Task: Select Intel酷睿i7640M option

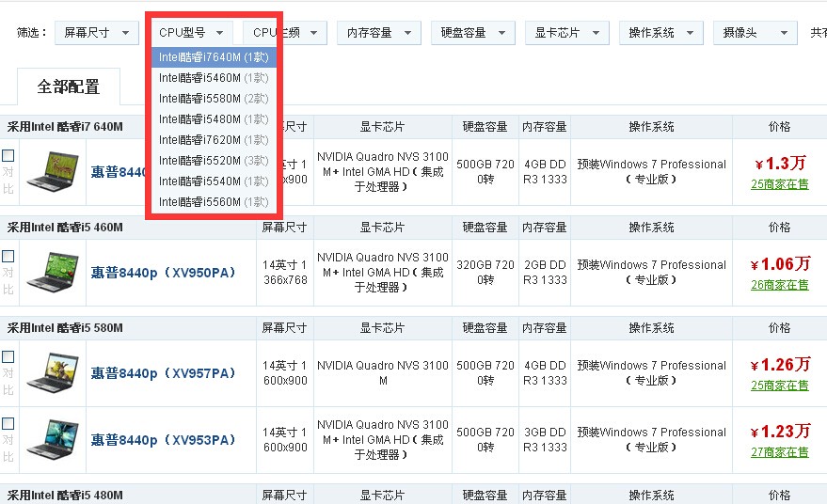Action: click(x=214, y=57)
